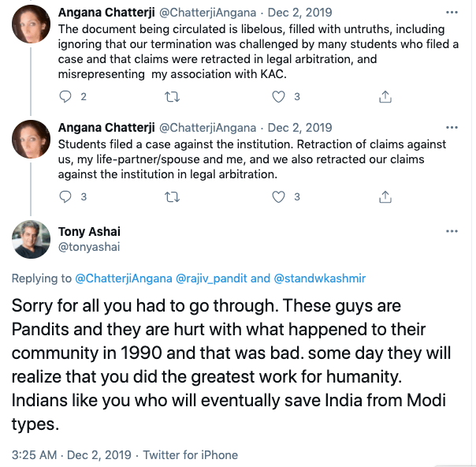Reply to the tweet about students filing case
Viewport: 476px width, 467px height.
pos(67,196)
